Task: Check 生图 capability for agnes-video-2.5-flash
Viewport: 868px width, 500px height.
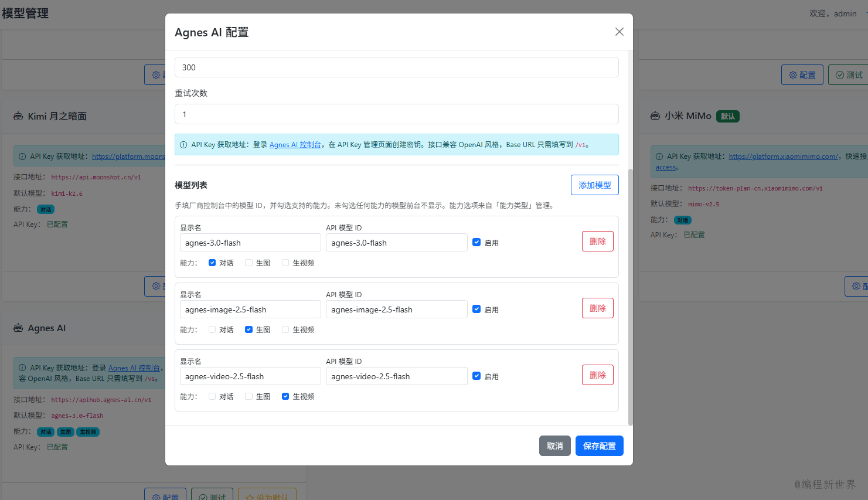Action: [x=249, y=396]
